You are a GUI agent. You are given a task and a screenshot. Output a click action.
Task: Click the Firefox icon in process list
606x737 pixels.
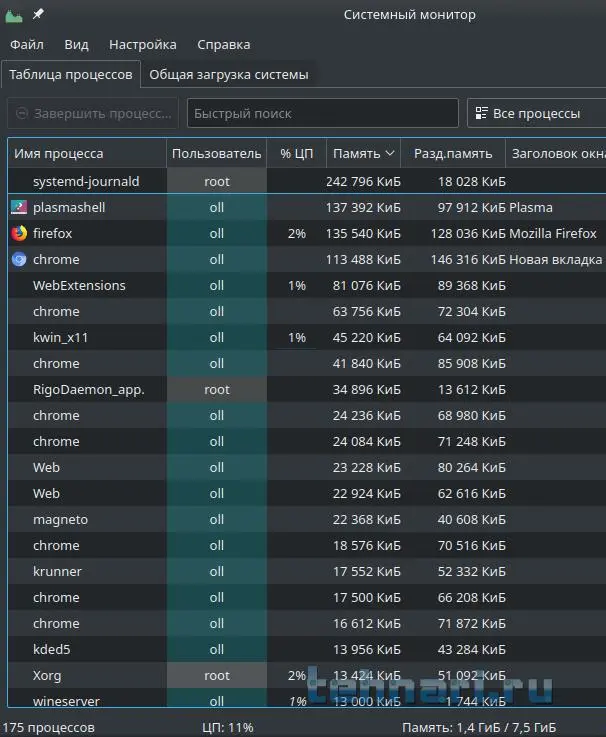click(19, 234)
